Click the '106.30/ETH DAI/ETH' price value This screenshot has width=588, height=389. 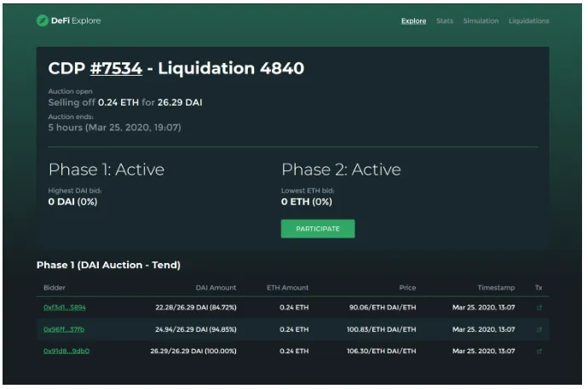pyautogui.click(x=382, y=352)
